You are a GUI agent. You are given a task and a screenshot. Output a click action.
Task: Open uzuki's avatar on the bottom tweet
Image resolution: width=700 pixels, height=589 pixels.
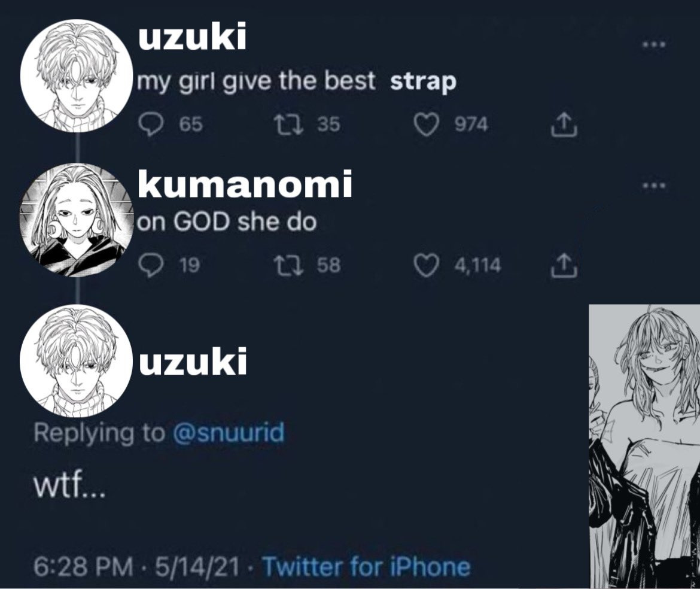[x=77, y=361]
